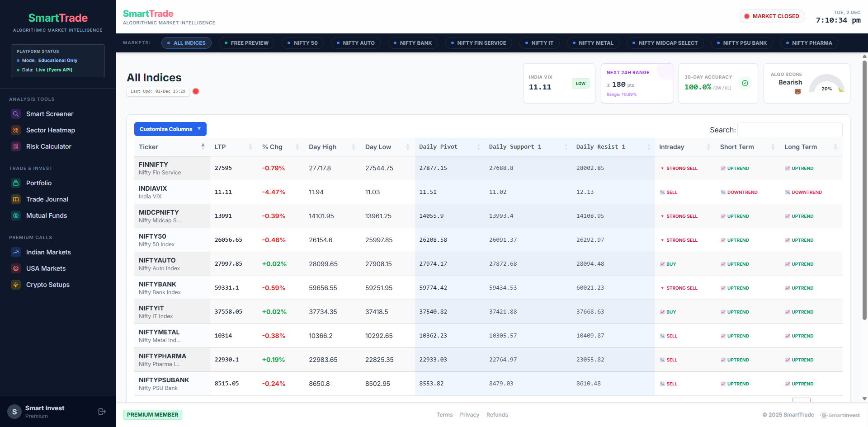Open the Customize Columns dropdown

[x=170, y=129]
